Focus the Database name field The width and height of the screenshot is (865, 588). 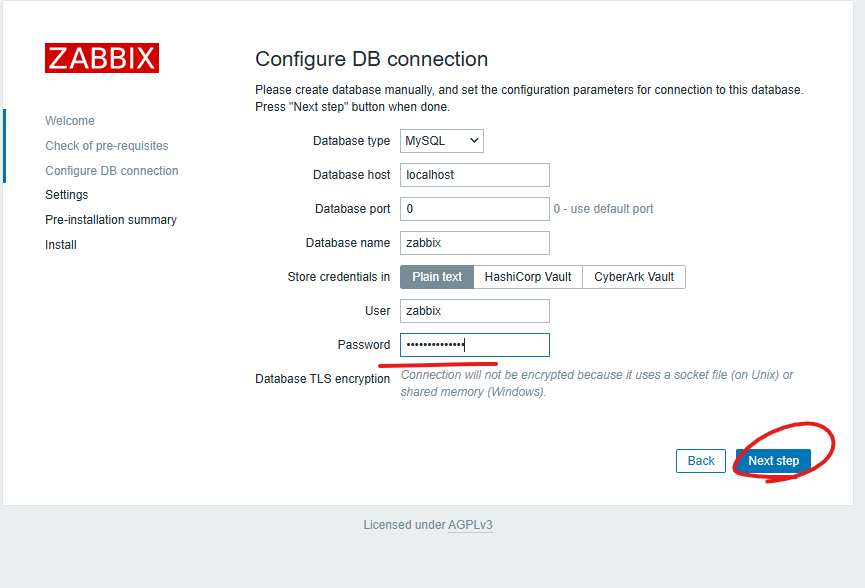click(x=474, y=243)
